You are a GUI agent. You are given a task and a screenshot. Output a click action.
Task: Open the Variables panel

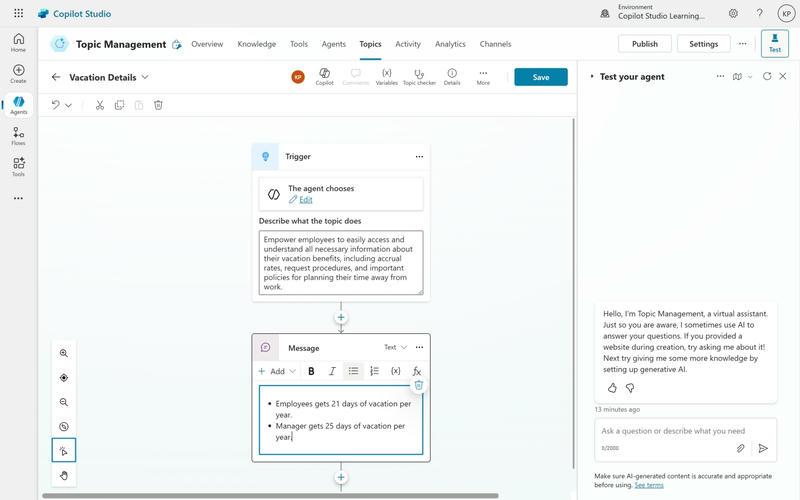387,77
